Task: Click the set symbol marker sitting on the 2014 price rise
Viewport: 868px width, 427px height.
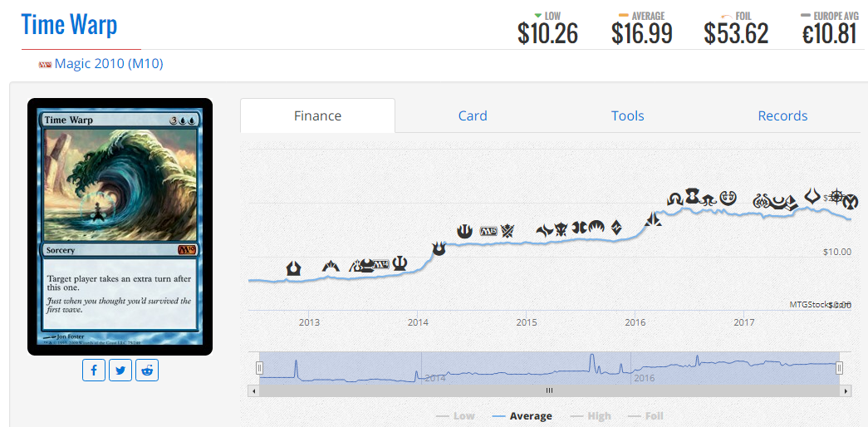Action: 439,248
